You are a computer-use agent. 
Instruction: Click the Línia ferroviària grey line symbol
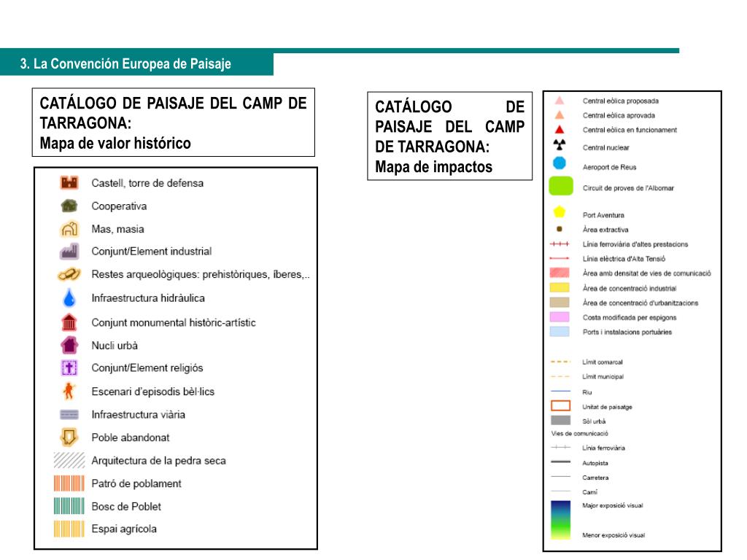pyautogui.click(x=560, y=447)
